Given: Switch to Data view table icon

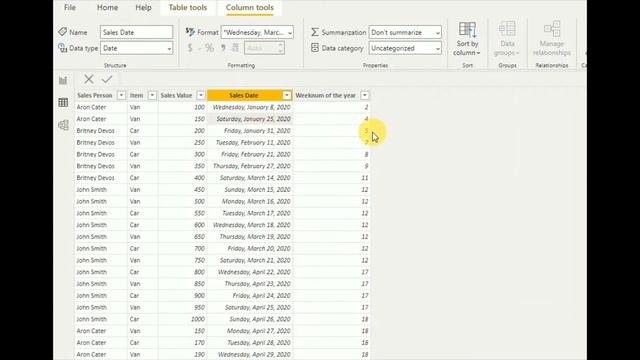Looking at the screenshot, I should (x=63, y=102).
